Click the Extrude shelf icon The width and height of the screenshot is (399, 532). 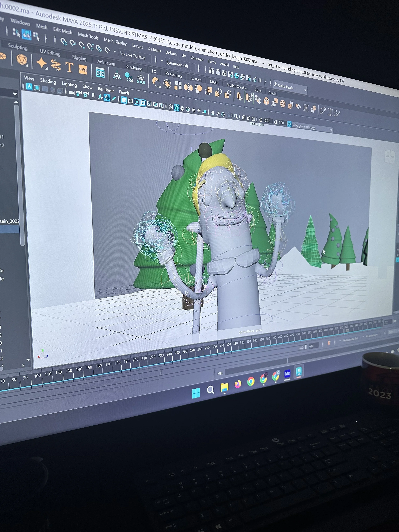point(240,96)
